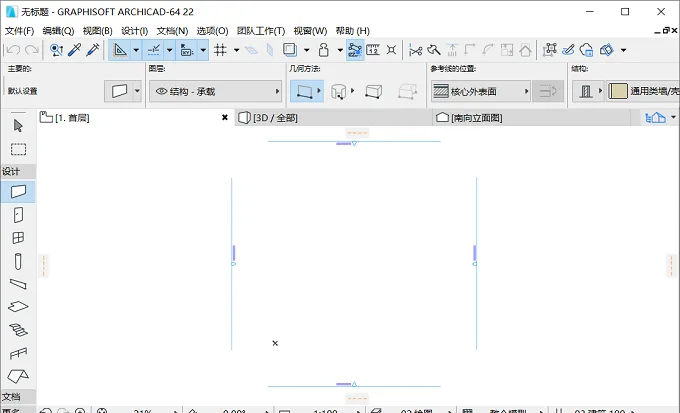
Task: Expand the tab bar overflow arrow
Action: point(673,118)
